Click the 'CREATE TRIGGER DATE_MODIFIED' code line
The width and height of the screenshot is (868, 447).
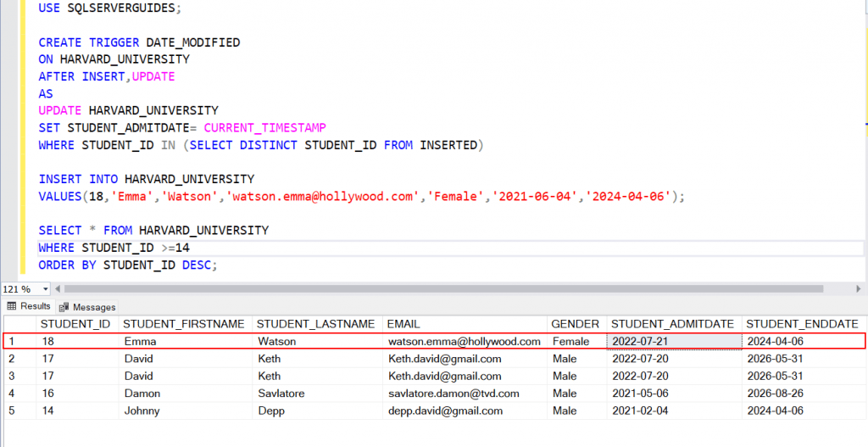click(x=139, y=42)
